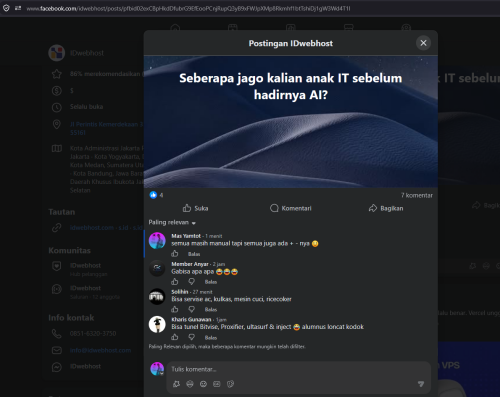Insert an emoji via the smiley icon

click(x=203, y=384)
